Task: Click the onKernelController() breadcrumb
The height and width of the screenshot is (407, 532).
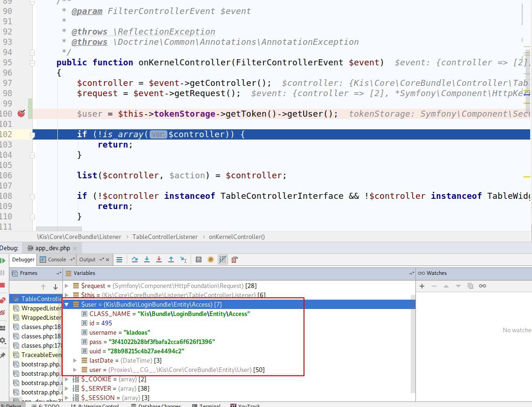Action: click(237, 237)
